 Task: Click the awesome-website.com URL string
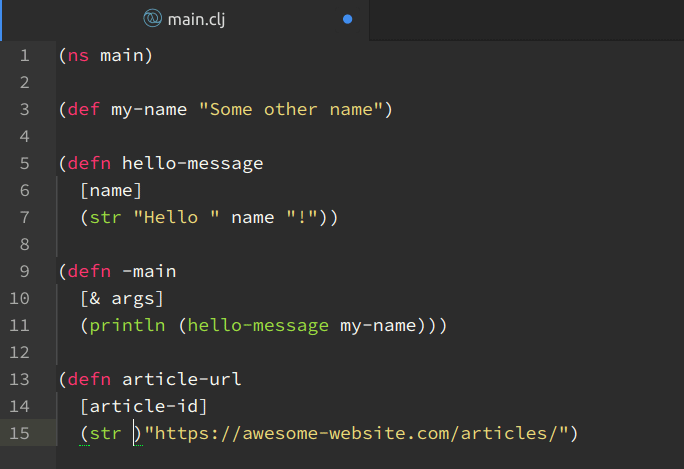click(356, 433)
